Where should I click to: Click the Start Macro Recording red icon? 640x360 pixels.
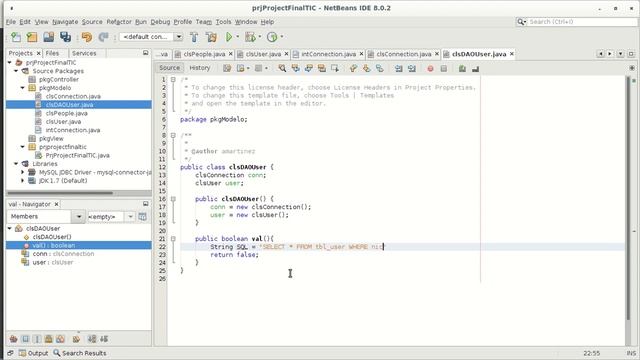(430, 69)
